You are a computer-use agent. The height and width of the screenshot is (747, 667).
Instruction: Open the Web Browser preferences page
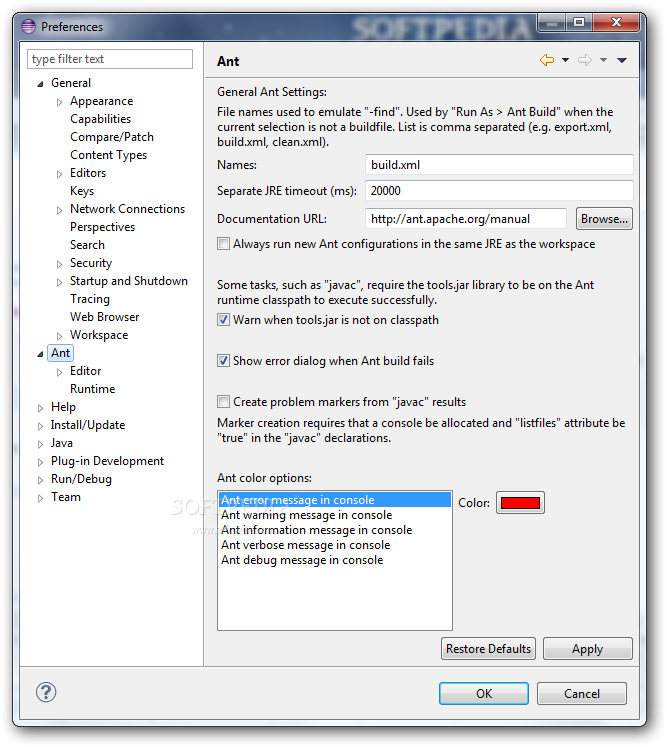coord(105,317)
